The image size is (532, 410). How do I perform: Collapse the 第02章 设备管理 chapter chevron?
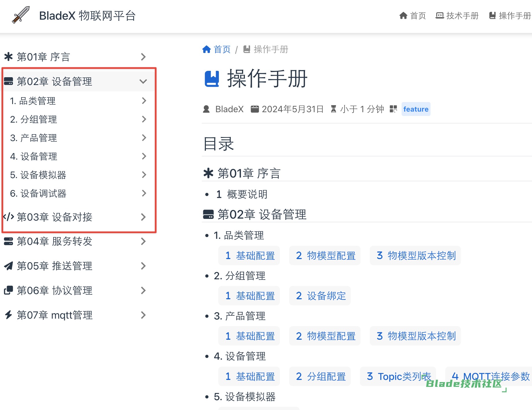(x=143, y=82)
